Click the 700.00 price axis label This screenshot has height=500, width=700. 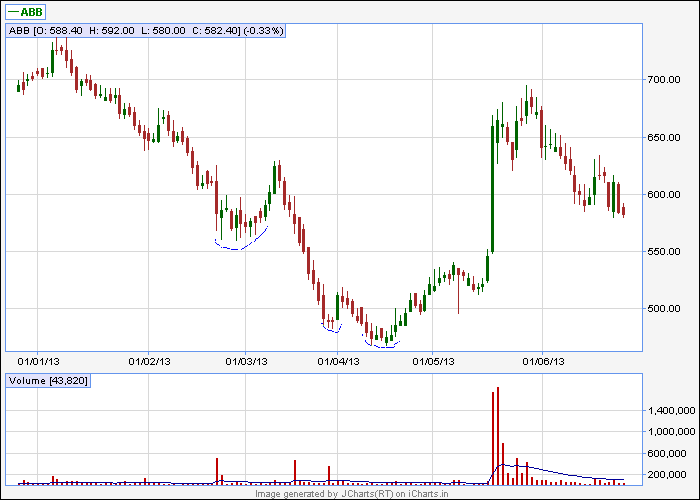coord(664,80)
